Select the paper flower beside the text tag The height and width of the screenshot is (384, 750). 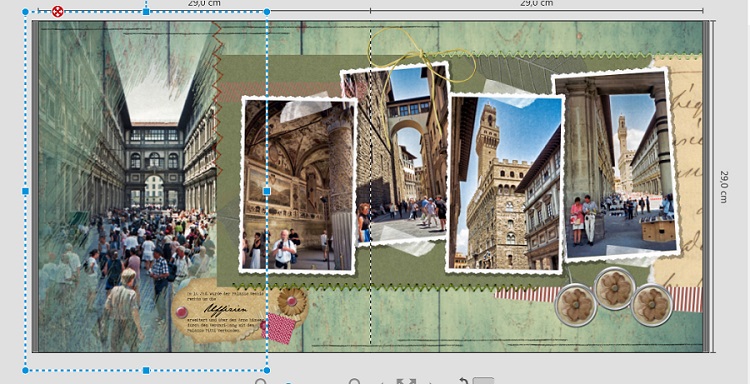click(291, 301)
